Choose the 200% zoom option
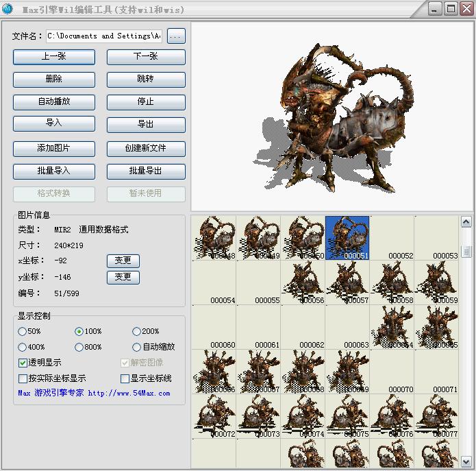 pyautogui.click(x=137, y=332)
